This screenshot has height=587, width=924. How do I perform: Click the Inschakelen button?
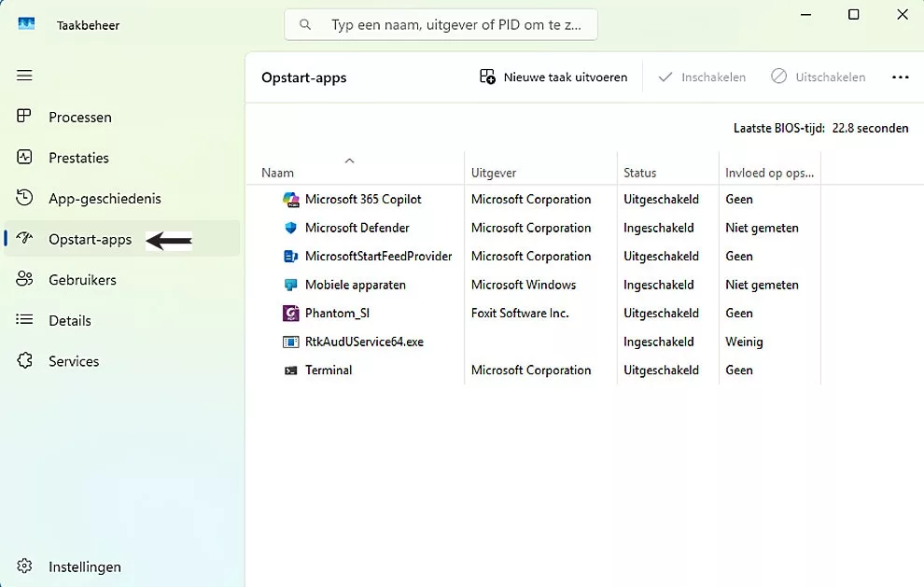[702, 77]
